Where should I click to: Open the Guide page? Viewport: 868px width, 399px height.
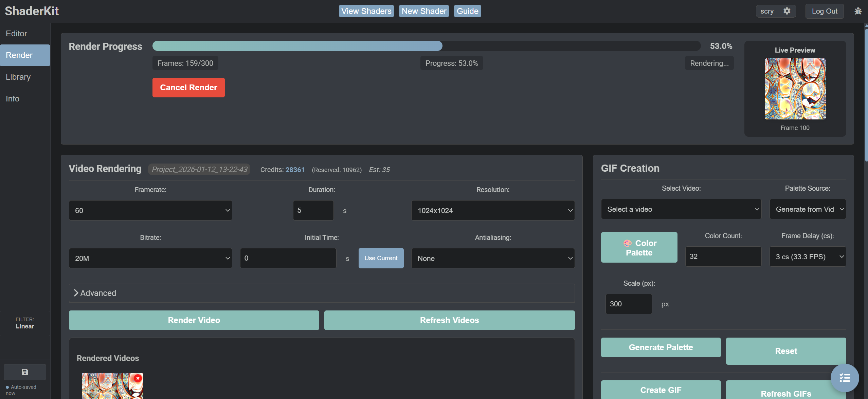click(x=467, y=11)
